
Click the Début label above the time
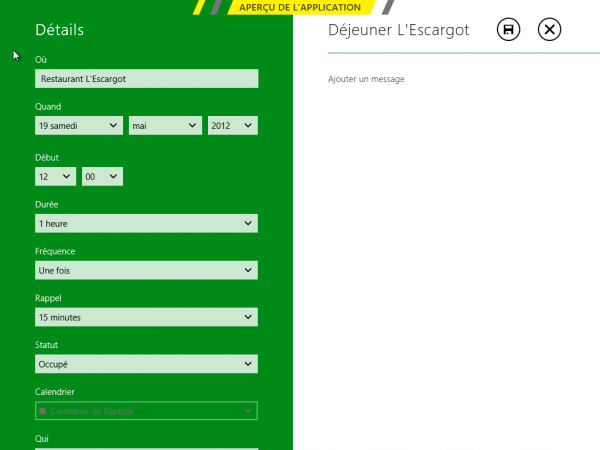tap(47, 155)
